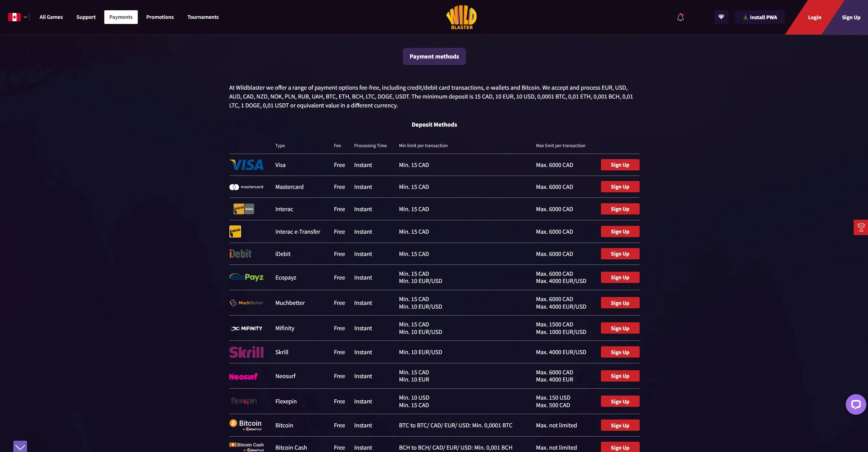Click the Payment methods heading button
Image resolution: width=868 pixels, height=452 pixels.
click(x=434, y=56)
